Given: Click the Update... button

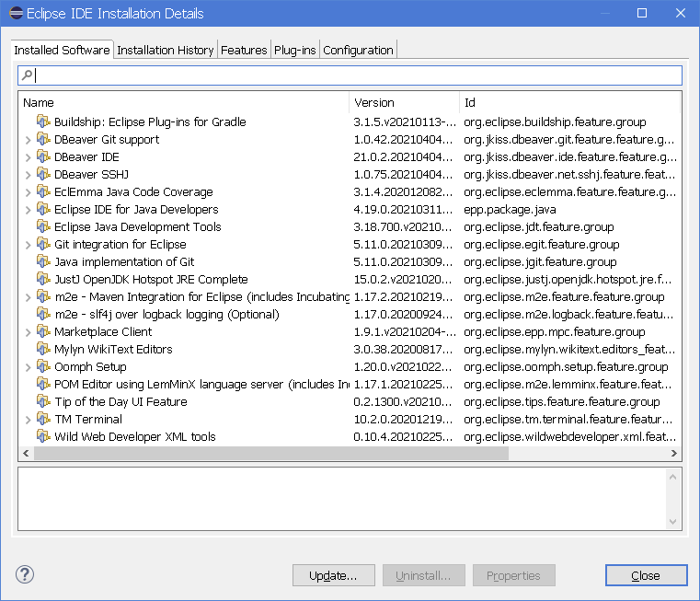Looking at the screenshot, I should click(x=334, y=575).
